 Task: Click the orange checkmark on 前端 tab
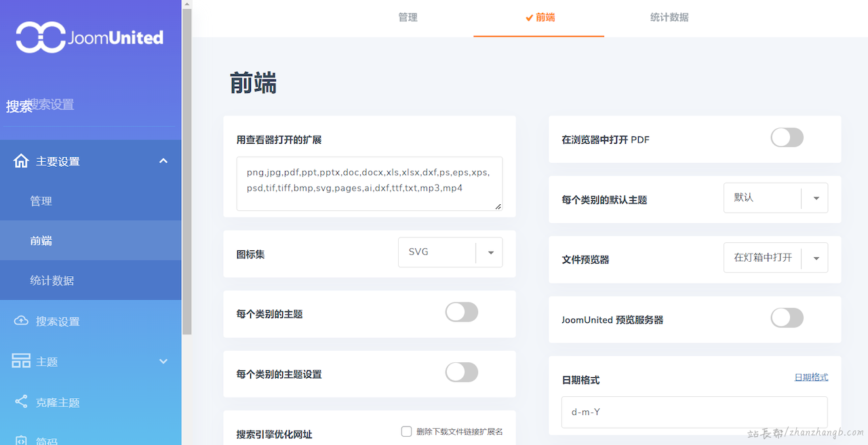point(529,18)
